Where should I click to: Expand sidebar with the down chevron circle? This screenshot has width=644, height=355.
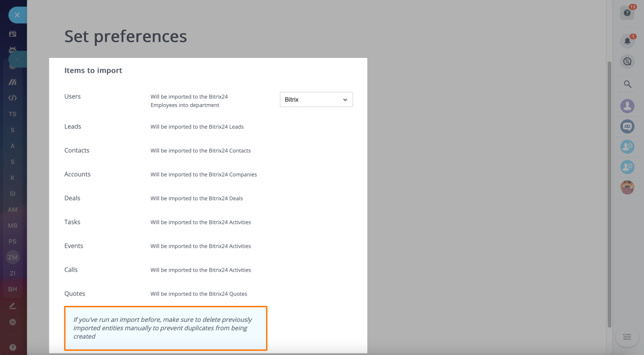13,322
